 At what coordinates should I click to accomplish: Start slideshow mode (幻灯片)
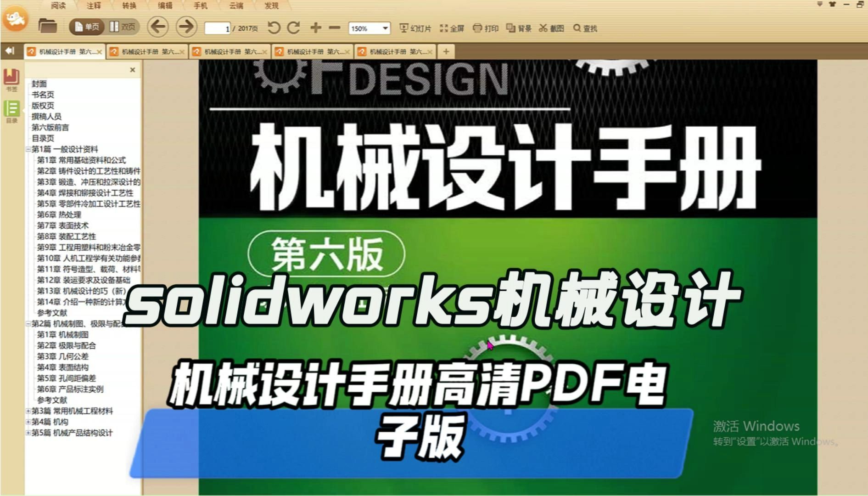[415, 28]
